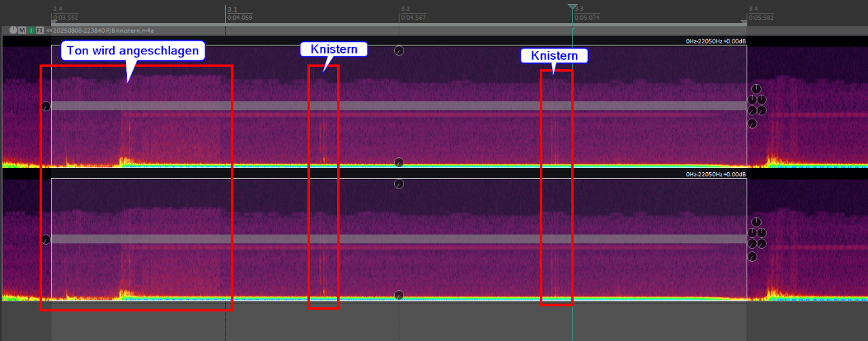Click upper channel top-center spectral knob
The height and width of the screenshot is (341, 868).
tap(399, 51)
